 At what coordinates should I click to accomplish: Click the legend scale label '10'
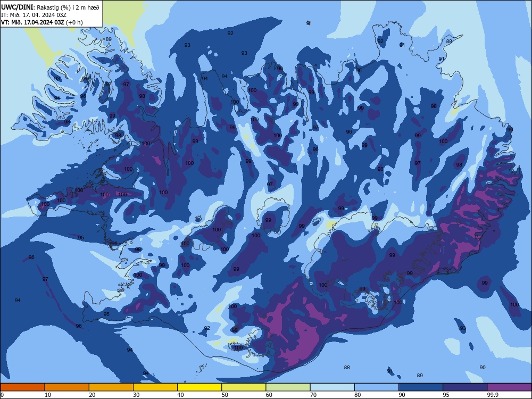click(48, 395)
